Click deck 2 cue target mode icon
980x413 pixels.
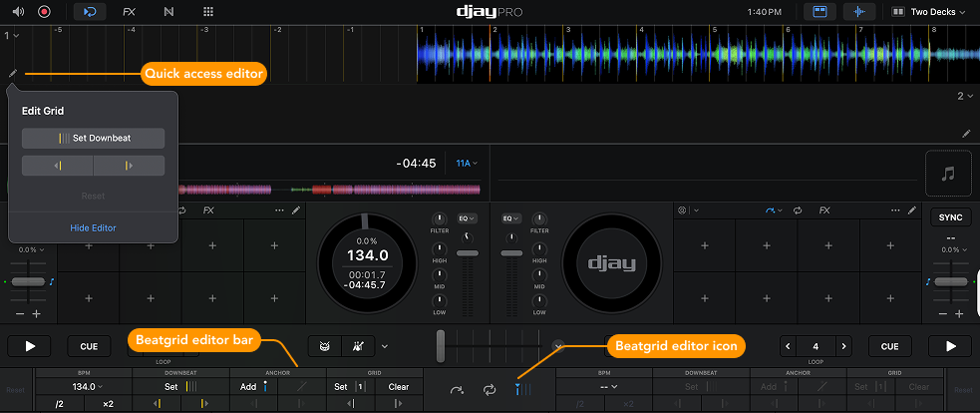tap(683, 210)
